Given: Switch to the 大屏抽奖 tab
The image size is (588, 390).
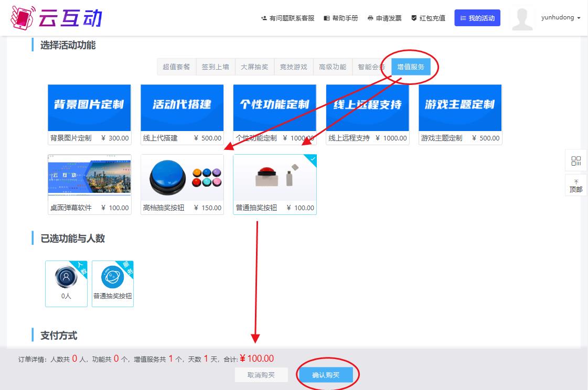Looking at the screenshot, I should (x=254, y=67).
